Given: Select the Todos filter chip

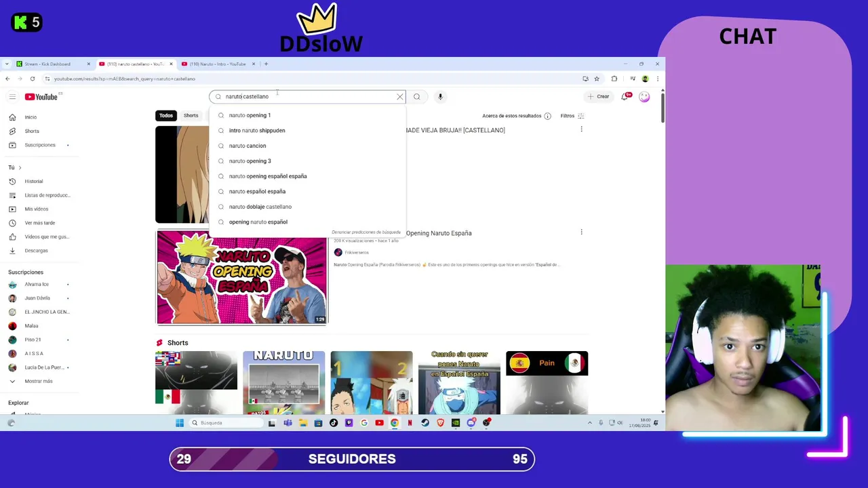Looking at the screenshot, I should (x=166, y=115).
